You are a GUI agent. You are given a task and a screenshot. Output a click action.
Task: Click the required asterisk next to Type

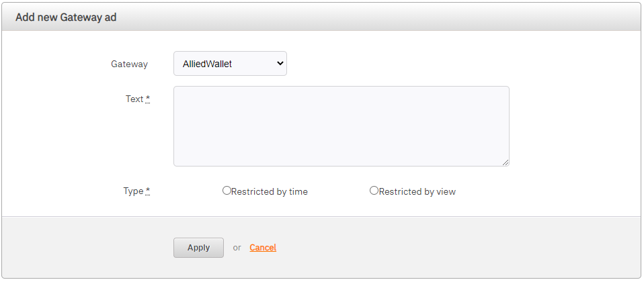point(148,191)
